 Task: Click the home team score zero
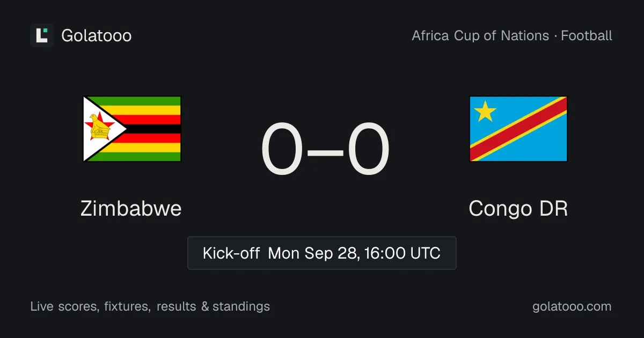tap(282, 150)
